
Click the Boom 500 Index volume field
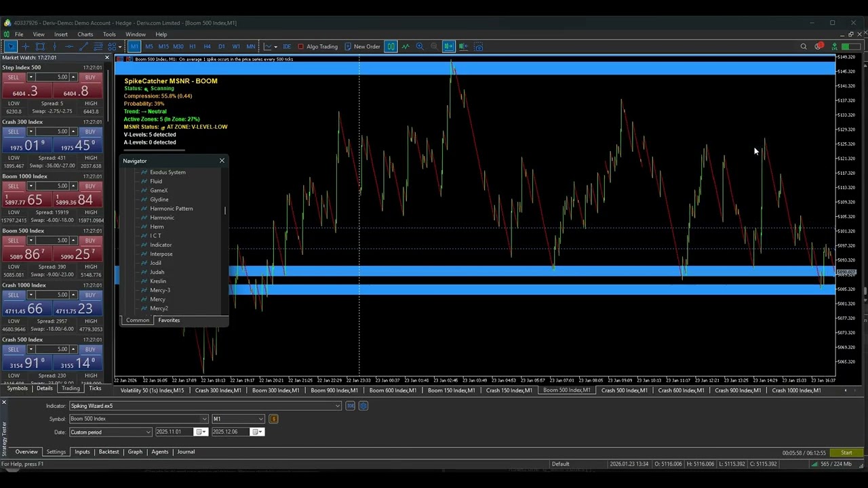[x=53, y=241]
